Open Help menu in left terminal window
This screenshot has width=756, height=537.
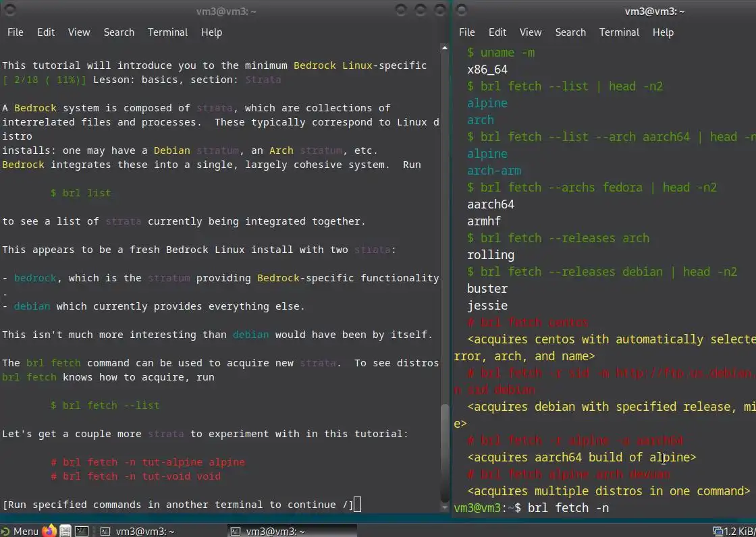pos(211,32)
